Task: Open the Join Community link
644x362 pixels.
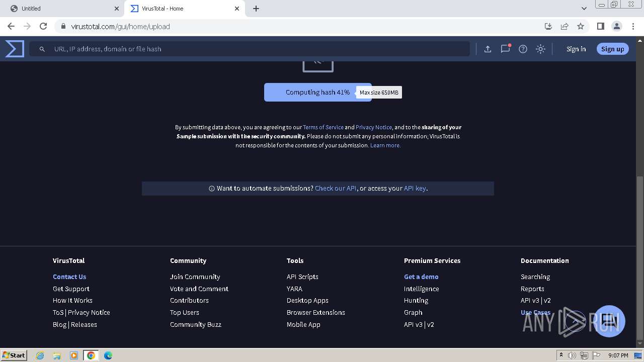Action: pos(195,277)
